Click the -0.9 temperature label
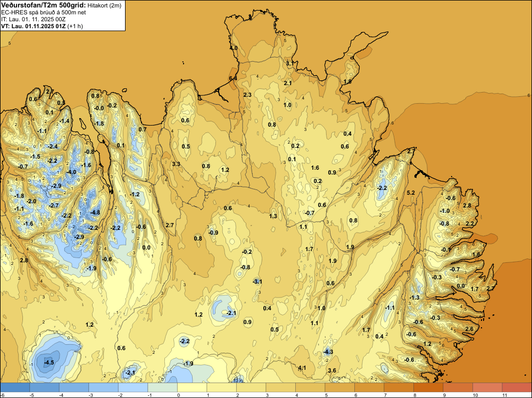The image size is (532, 398). coord(213,233)
